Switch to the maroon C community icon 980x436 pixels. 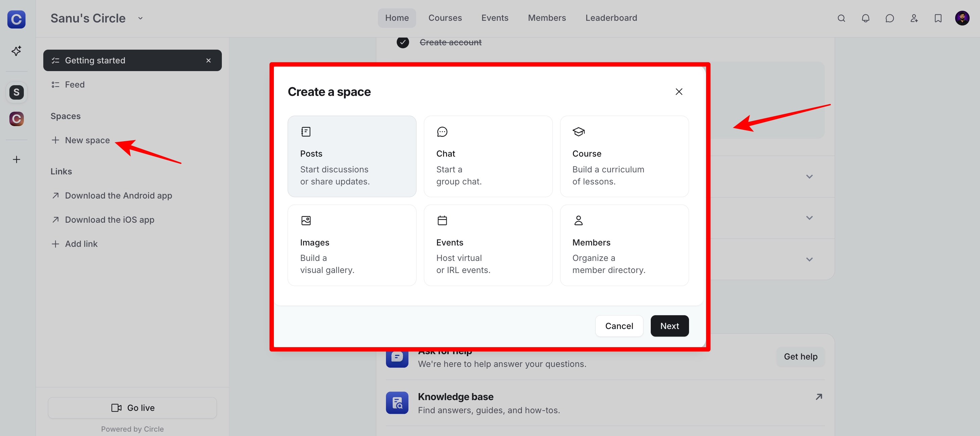[16, 119]
